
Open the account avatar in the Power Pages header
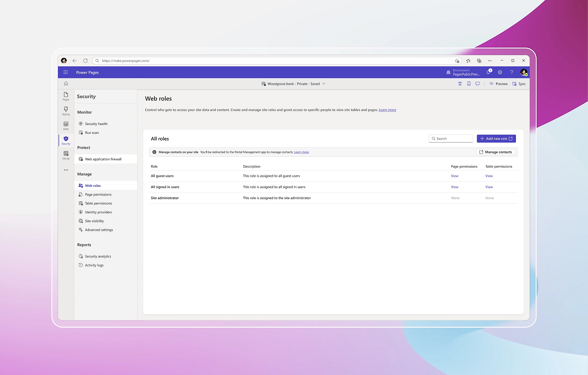coord(524,72)
